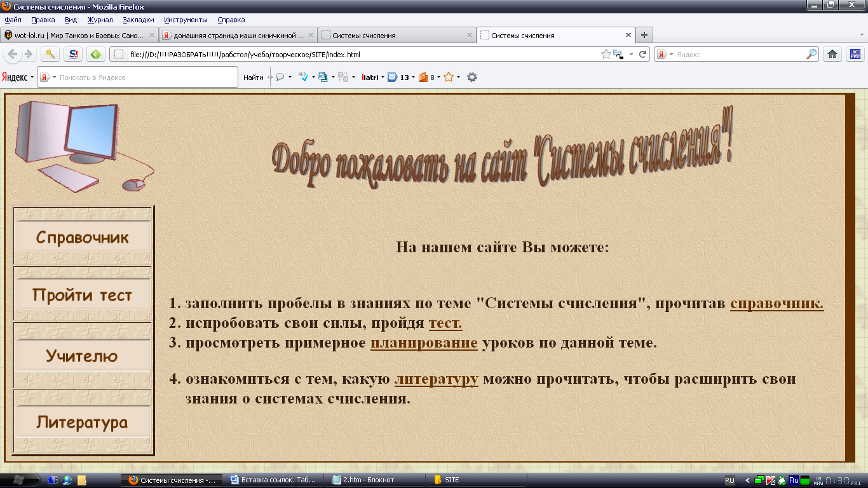Open the Справка menu
Screen dimensions: 868x488
click(x=231, y=20)
